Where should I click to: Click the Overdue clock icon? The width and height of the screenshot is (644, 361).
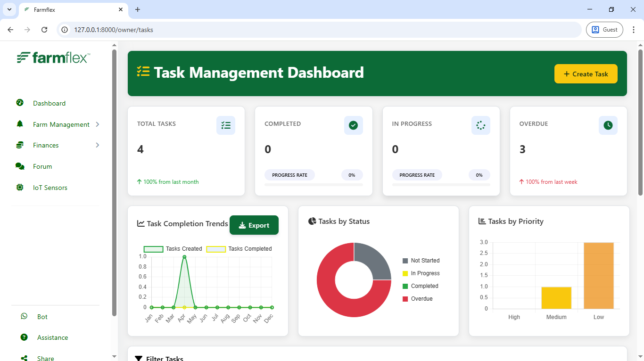(x=608, y=125)
